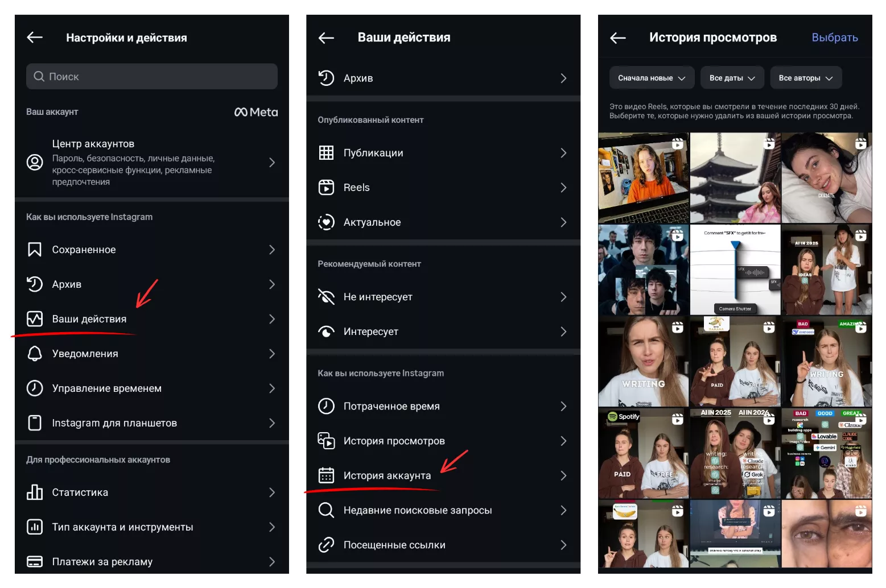The width and height of the screenshot is (886, 588).
Task: Select the Статистика chart icon
Action: pos(34,492)
